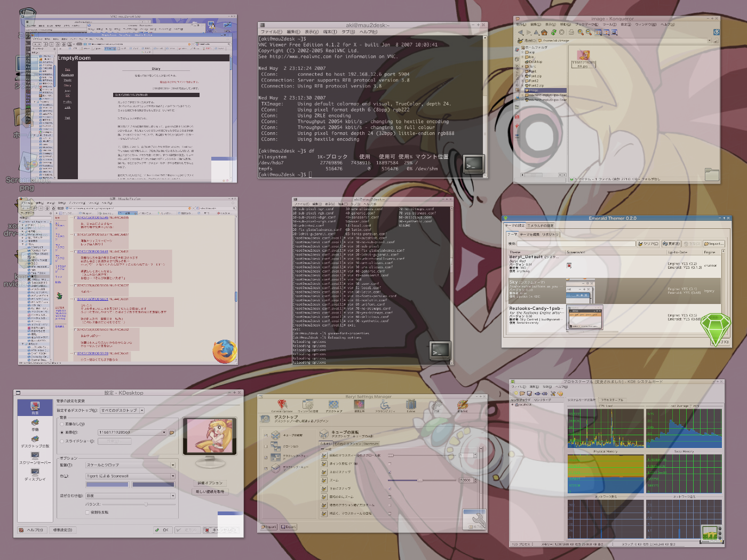The width and height of the screenshot is (747, 560).
Task: Toggle 下面にスナップ checkbox in Beryl
Action: coord(390,489)
